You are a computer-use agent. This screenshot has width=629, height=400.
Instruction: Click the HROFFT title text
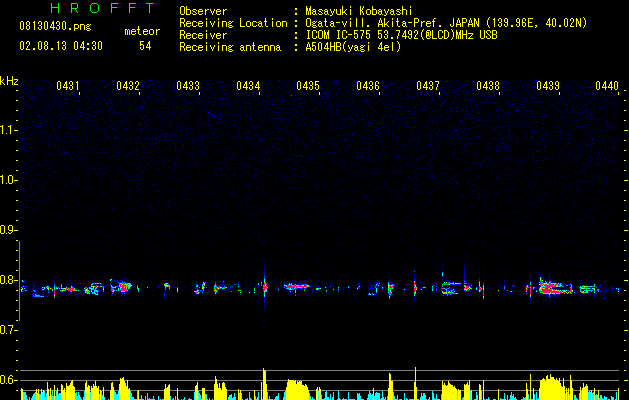coord(103,8)
